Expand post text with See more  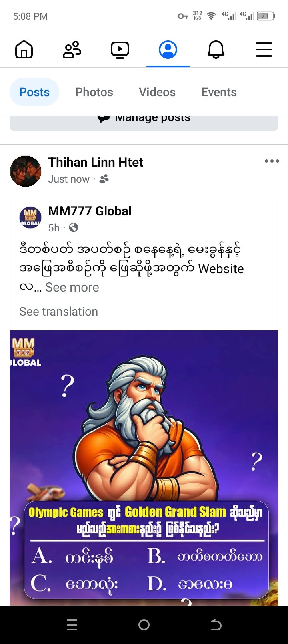pyautogui.click(x=72, y=287)
